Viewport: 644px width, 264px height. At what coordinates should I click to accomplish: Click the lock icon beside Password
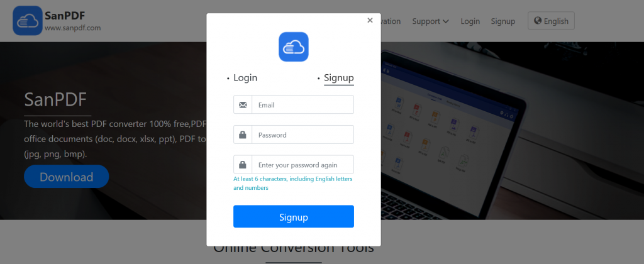243,135
